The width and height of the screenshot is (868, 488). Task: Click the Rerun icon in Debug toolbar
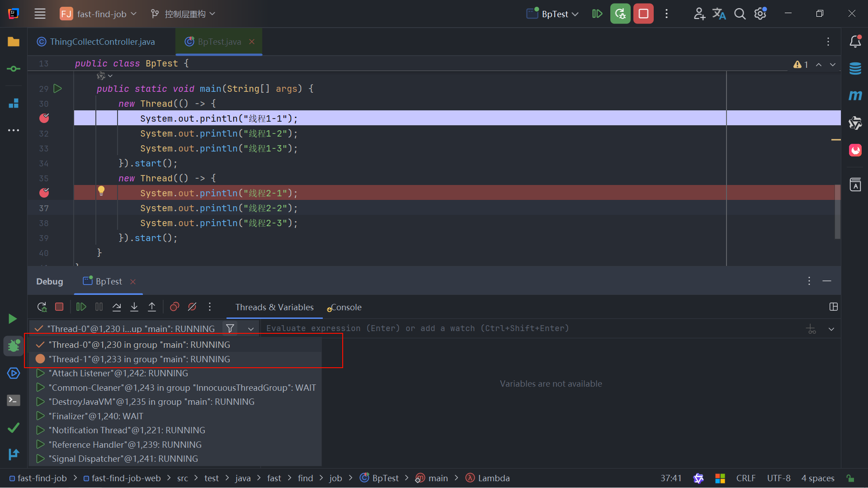point(42,307)
